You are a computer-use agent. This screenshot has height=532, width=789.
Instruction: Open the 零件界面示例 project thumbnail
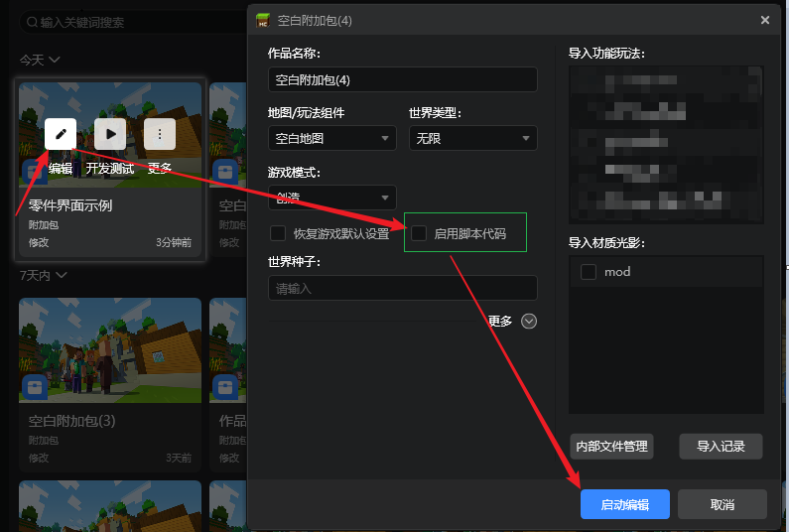(110, 135)
